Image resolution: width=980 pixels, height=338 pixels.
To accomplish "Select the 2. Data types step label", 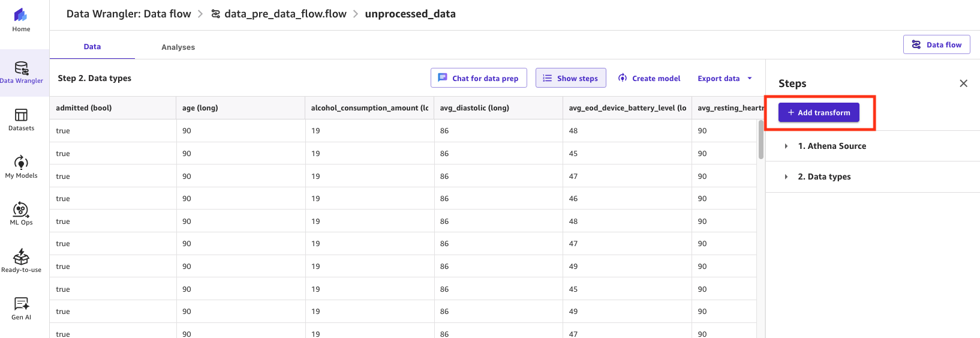I will 824,177.
